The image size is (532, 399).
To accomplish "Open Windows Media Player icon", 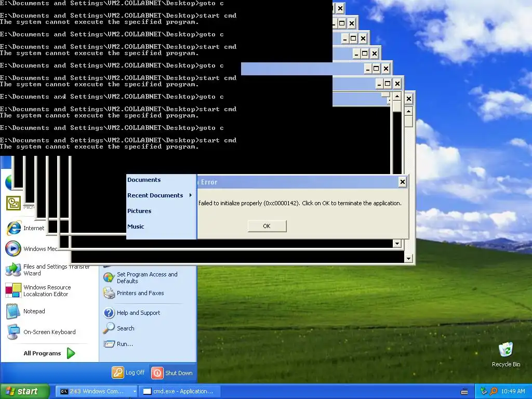I will [13, 249].
